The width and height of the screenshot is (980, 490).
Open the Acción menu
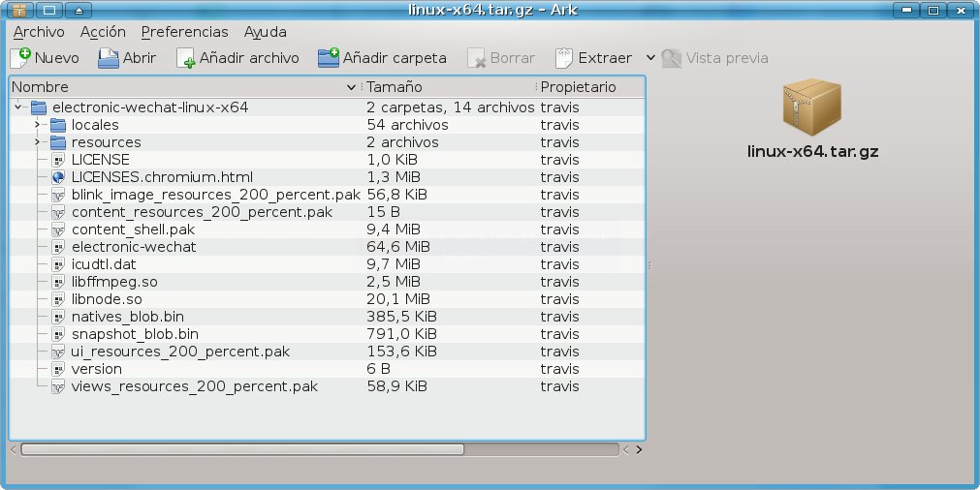click(103, 32)
